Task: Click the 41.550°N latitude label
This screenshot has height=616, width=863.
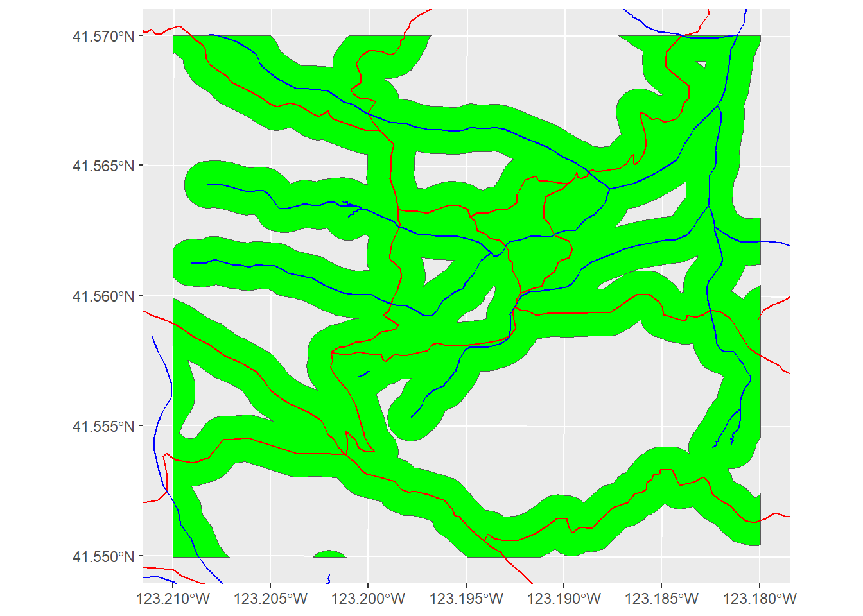Action: tap(103, 557)
